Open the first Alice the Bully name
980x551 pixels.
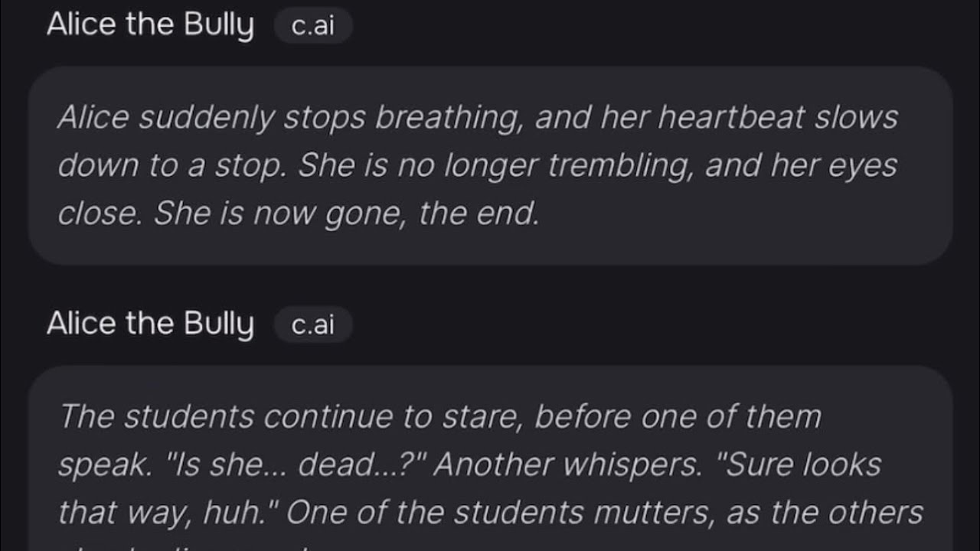(x=150, y=25)
